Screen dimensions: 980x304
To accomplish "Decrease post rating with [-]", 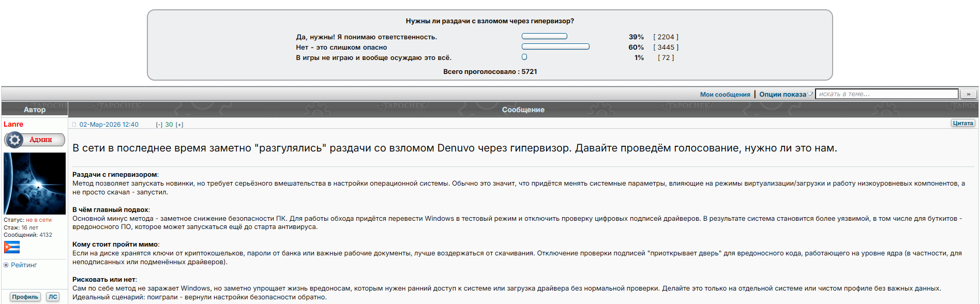I will 159,125.
